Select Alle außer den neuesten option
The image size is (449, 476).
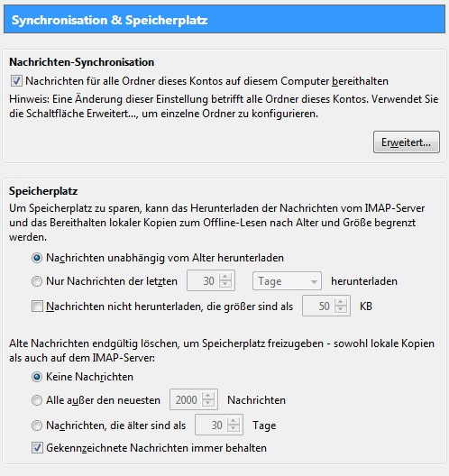37,400
